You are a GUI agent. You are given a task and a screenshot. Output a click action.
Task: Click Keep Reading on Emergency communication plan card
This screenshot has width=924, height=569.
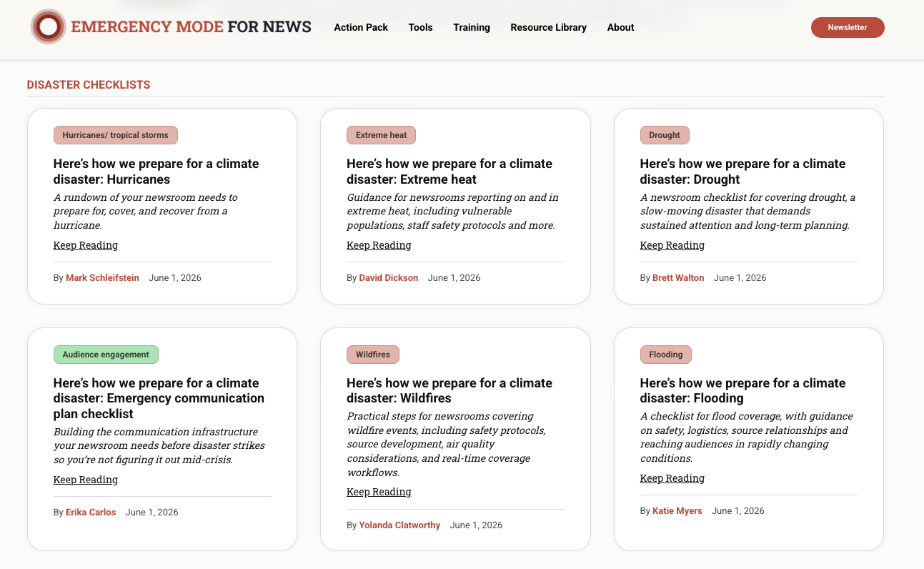(x=86, y=480)
